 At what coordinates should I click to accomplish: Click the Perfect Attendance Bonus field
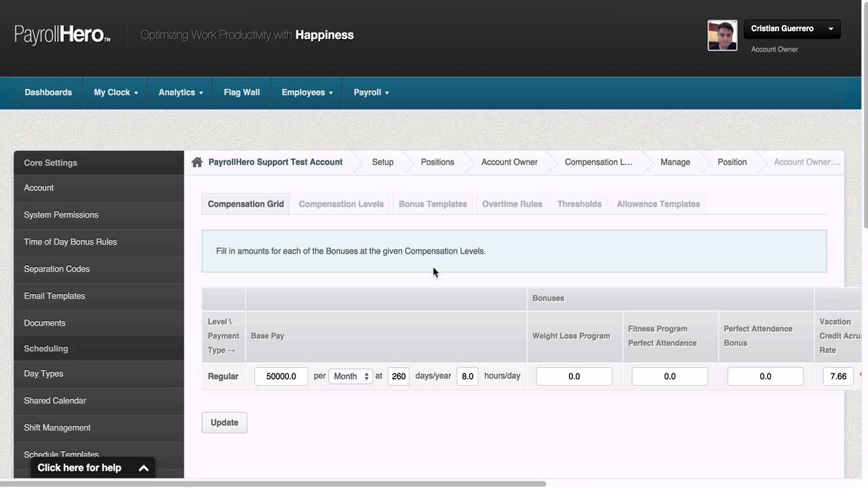coord(765,376)
